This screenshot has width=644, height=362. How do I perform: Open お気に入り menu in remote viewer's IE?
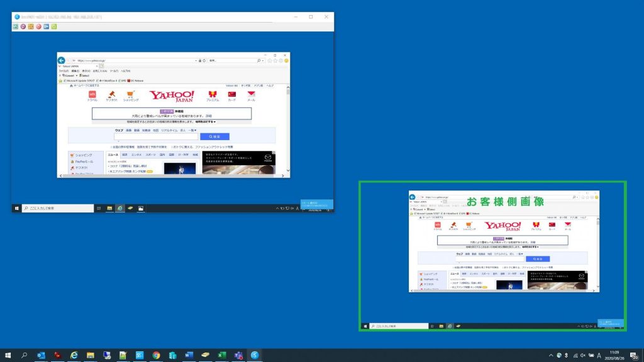100,71
